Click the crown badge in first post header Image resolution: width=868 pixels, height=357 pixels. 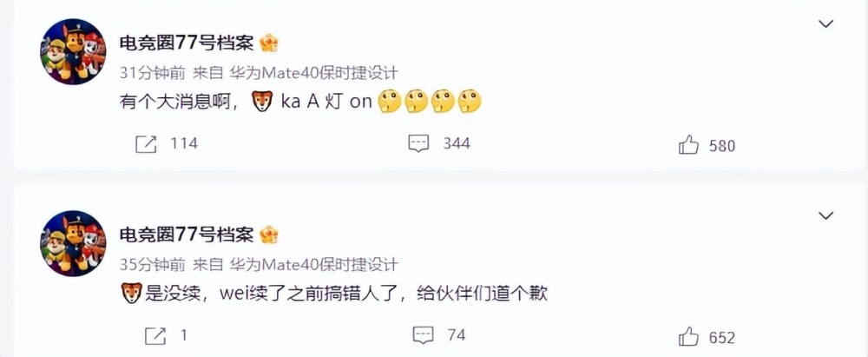tap(269, 43)
